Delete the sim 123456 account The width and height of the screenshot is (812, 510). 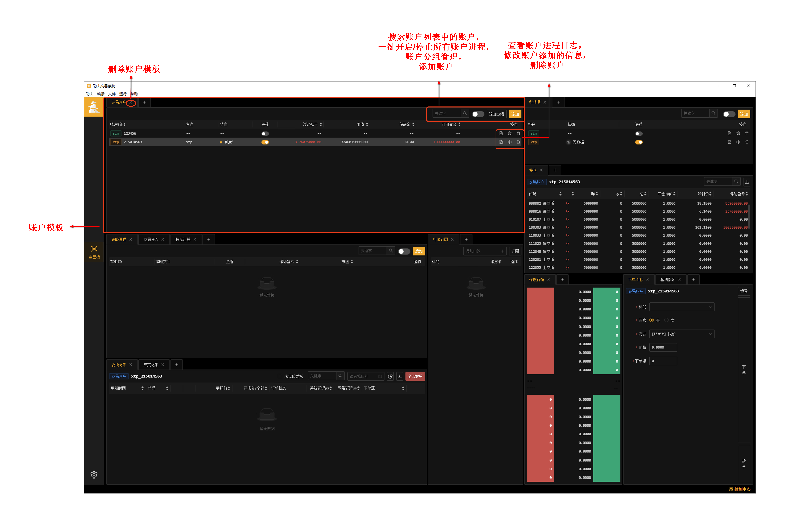tap(519, 134)
